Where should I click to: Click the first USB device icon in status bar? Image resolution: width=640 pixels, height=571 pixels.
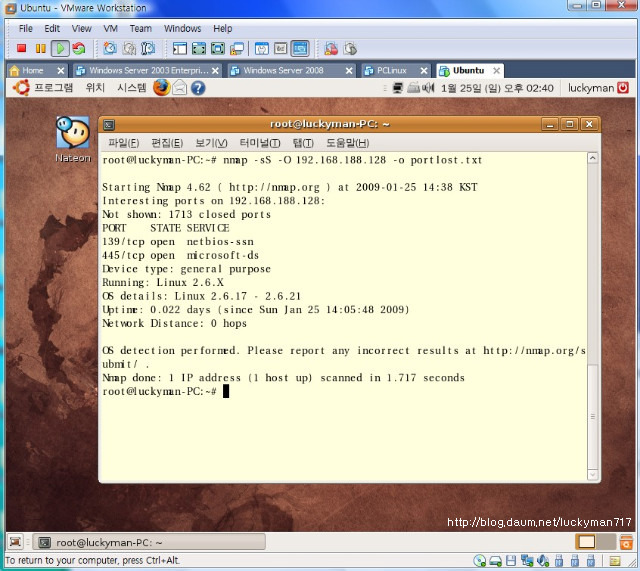[559, 561]
